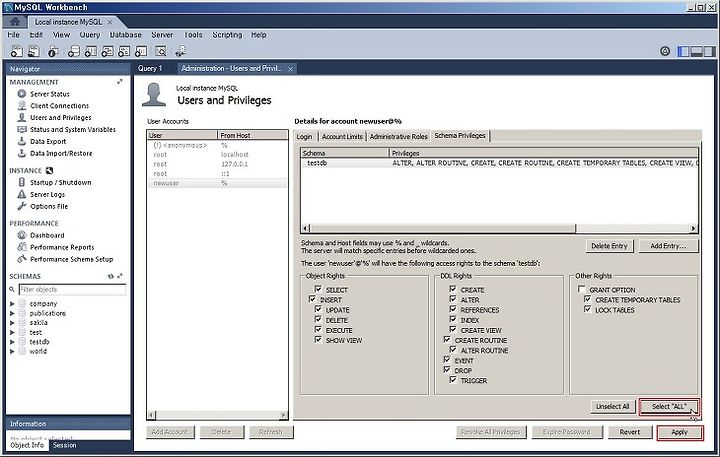Expand the test schema
This screenshot has width=720, height=457.
point(12,332)
